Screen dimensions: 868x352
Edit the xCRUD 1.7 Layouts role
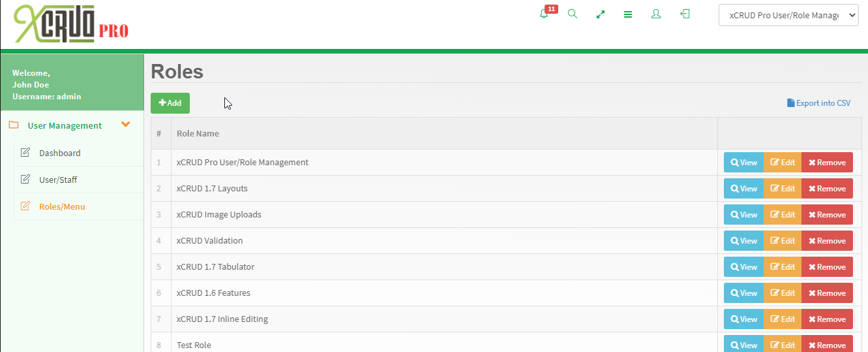[x=783, y=189]
